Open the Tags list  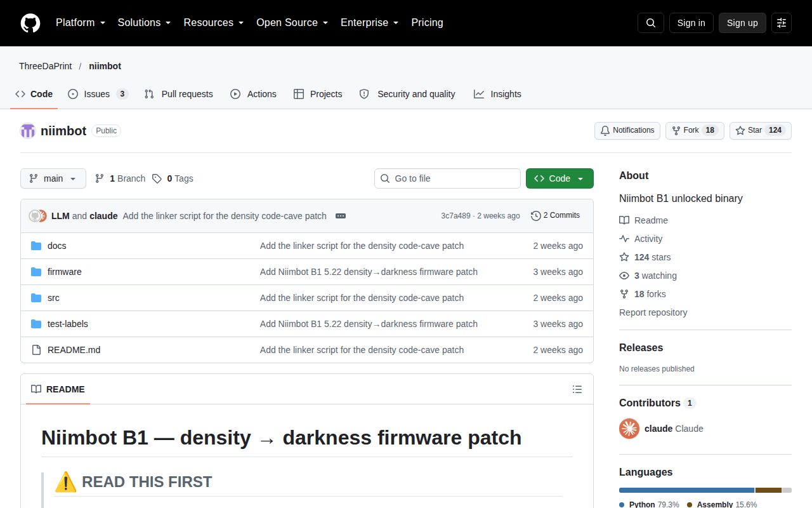(173, 178)
